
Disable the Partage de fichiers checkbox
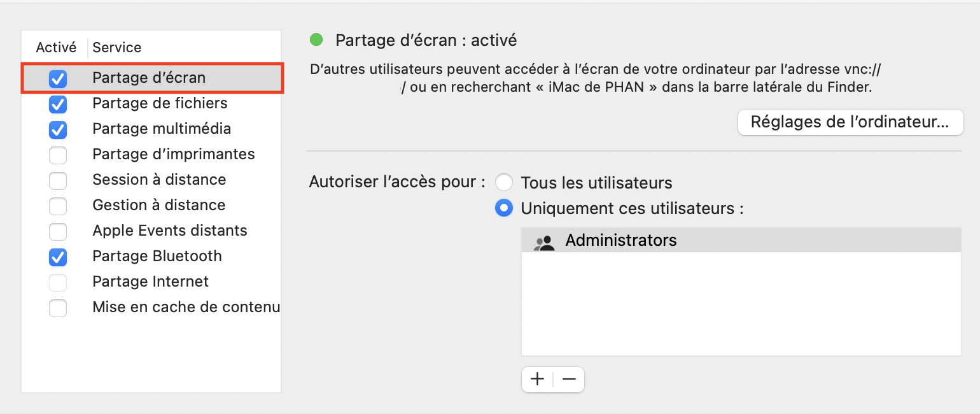(x=58, y=104)
